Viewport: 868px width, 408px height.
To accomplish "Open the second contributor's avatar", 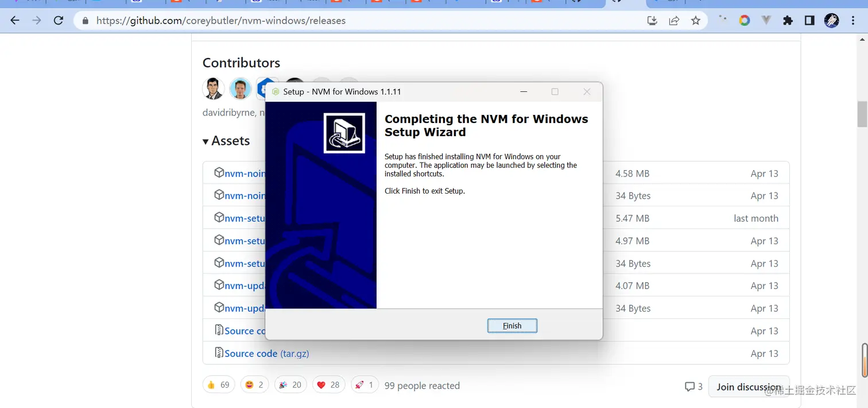I will pyautogui.click(x=241, y=88).
